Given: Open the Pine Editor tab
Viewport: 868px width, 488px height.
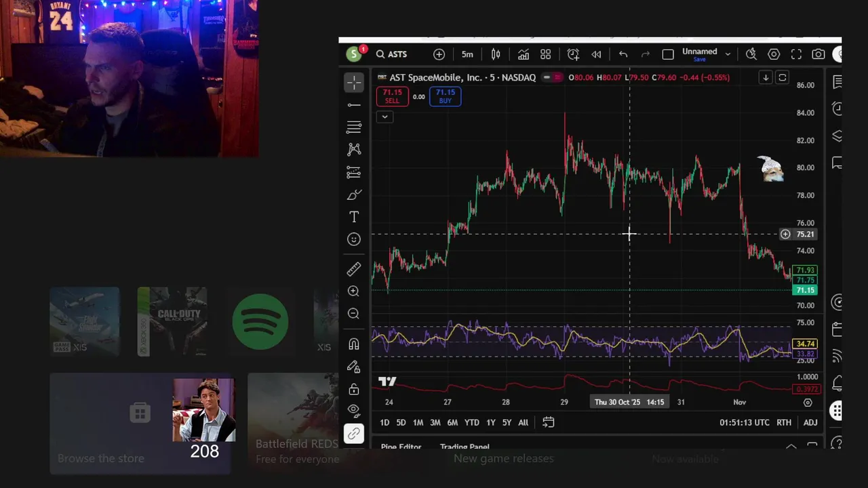Looking at the screenshot, I should point(401,447).
